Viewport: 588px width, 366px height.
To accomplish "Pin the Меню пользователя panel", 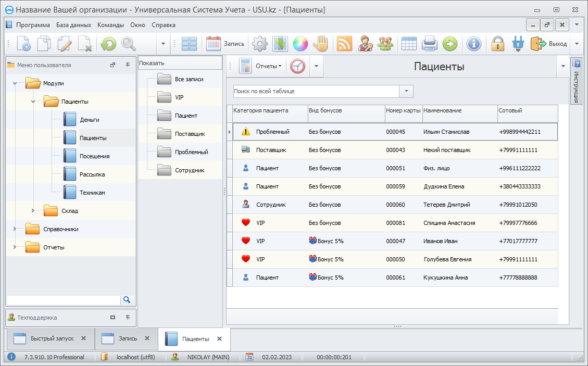I will coord(128,65).
